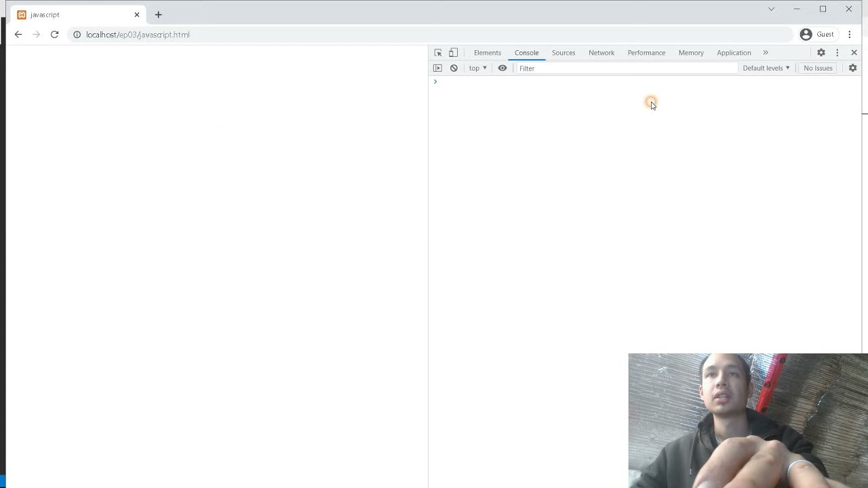Open DevTools settings gear
This screenshot has height=488, width=868.
821,53
